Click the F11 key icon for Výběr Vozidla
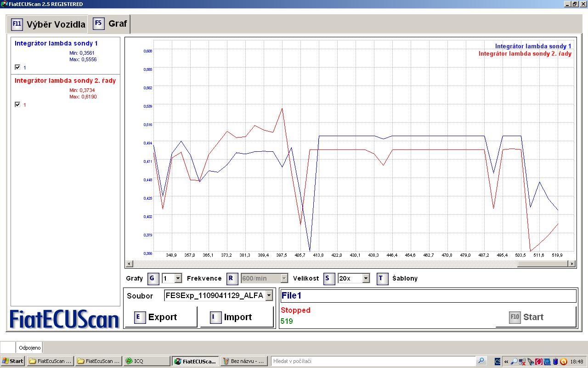 (17, 24)
